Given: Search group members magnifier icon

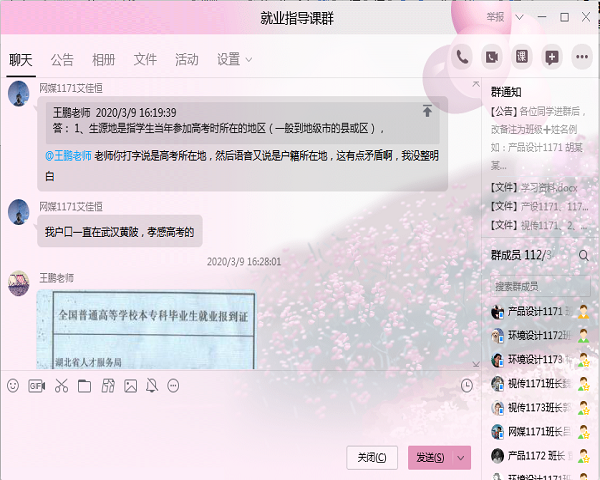Looking at the screenshot, I should click(x=584, y=255).
